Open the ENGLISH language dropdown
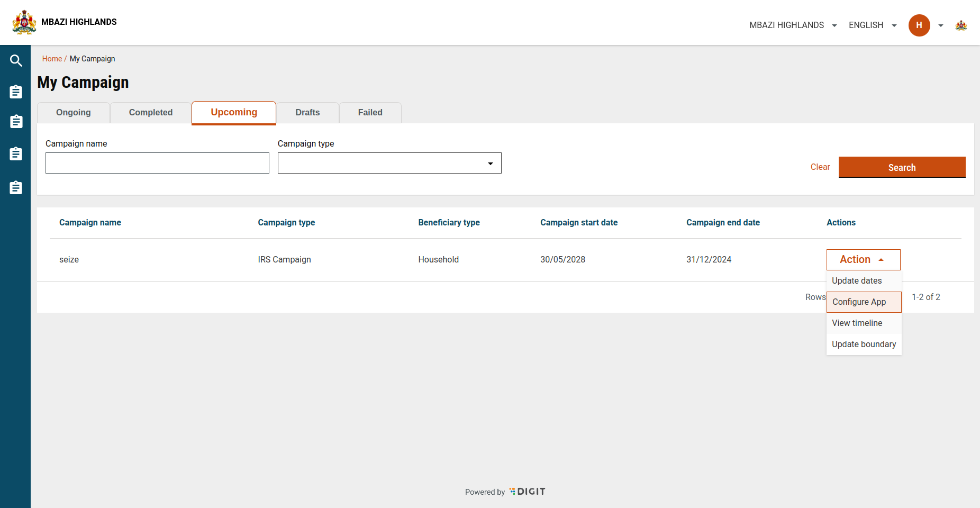The image size is (980, 508). (872, 25)
